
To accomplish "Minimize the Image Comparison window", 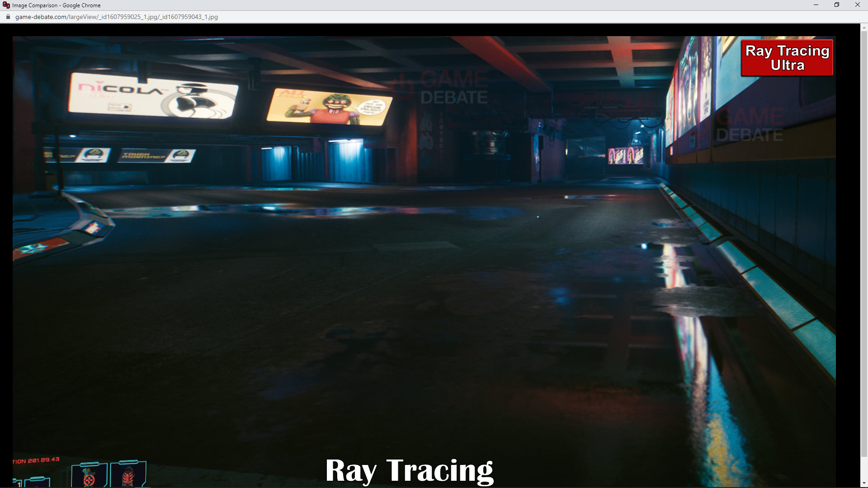I will pyautogui.click(x=816, y=5).
